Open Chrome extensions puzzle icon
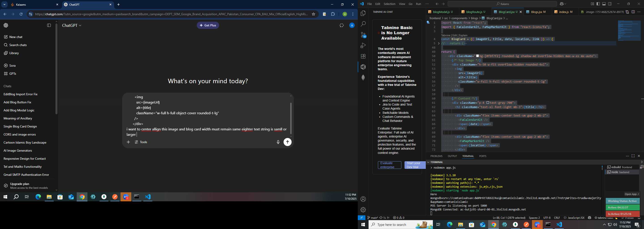The height and width of the screenshot is (229, 644). (333, 14)
